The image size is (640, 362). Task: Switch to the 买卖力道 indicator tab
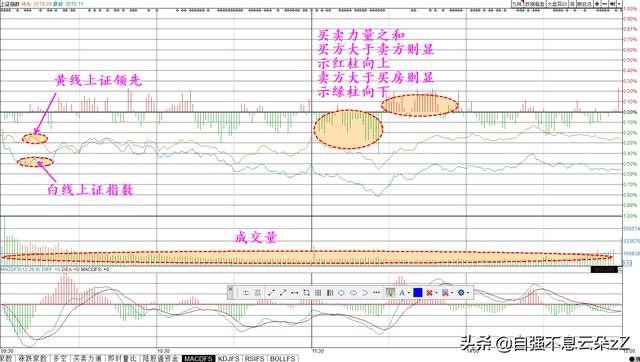87,358
